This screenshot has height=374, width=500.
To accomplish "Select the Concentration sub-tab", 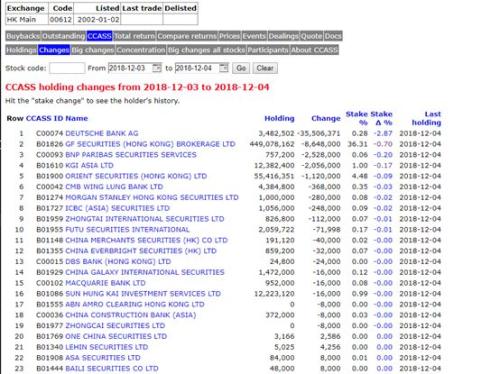I will [141, 50].
